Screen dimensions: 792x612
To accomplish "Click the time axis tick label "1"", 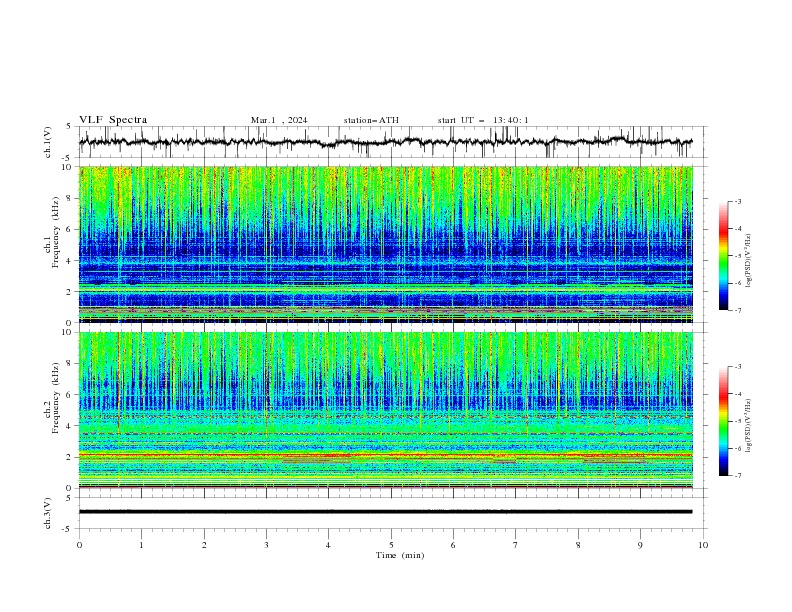I will pos(141,545).
